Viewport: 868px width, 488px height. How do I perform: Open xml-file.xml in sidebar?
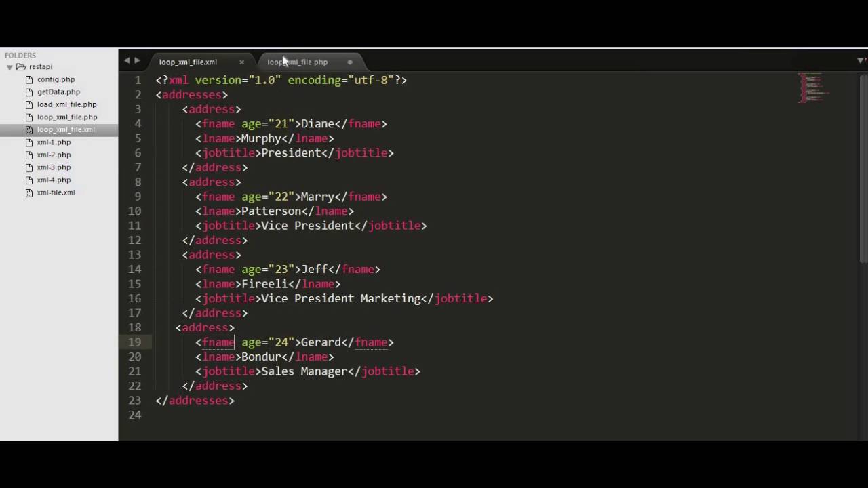click(x=56, y=192)
